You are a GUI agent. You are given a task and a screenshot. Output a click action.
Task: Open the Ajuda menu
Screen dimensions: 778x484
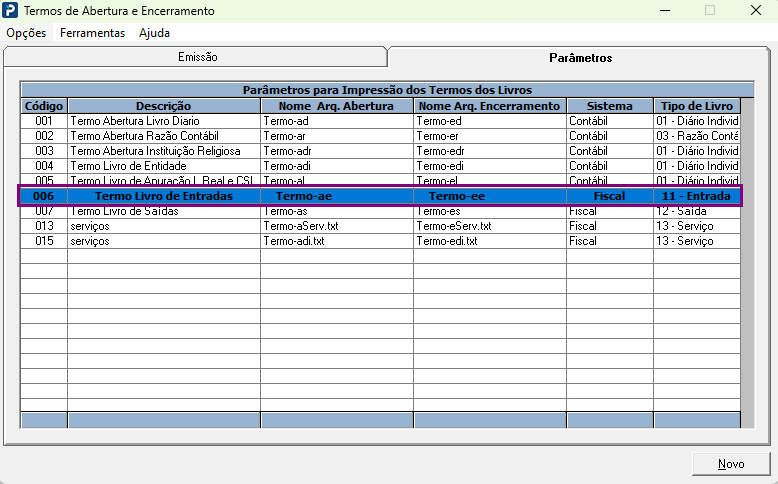154,33
